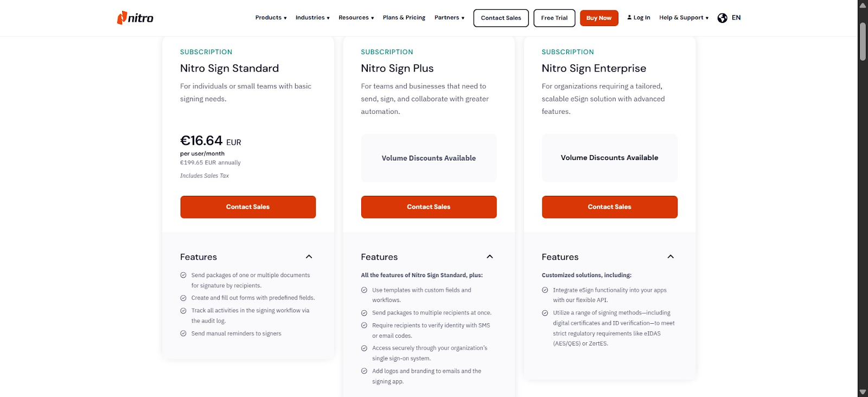The width and height of the screenshot is (868, 397).
Task: Open the Products dropdown
Action: click(270, 17)
